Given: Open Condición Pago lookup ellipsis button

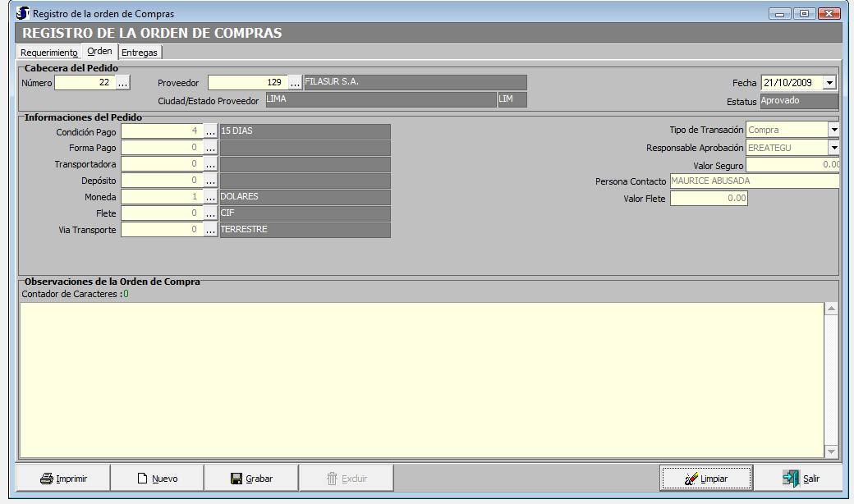Looking at the screenshot, I should coord(211,131).
